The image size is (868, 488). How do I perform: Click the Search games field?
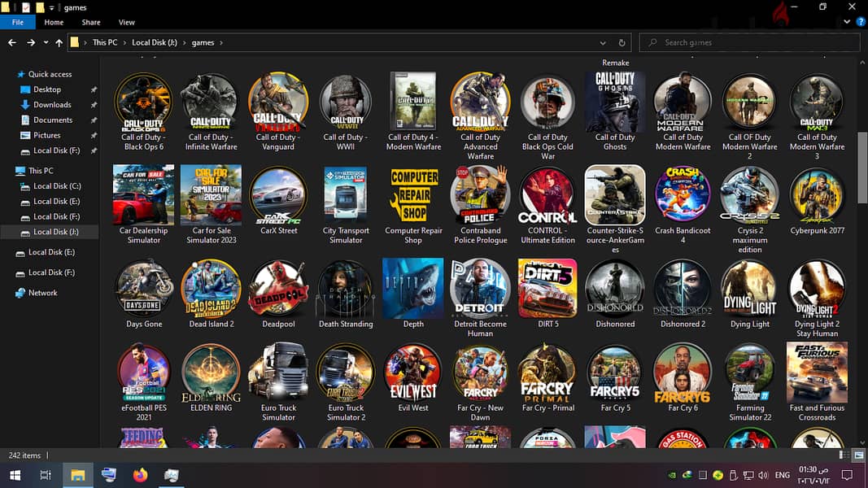click(749, 42)
